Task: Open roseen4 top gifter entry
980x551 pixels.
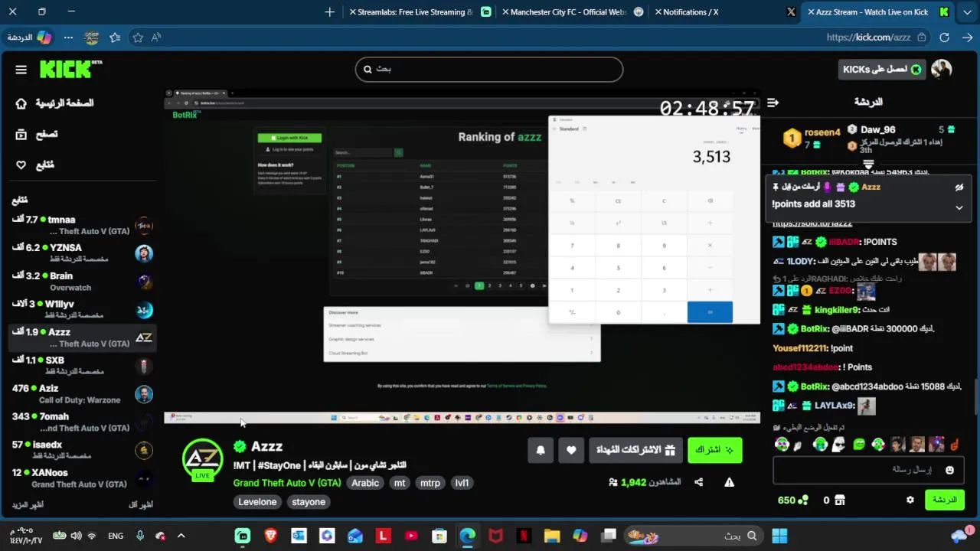Action: point(812,138)
